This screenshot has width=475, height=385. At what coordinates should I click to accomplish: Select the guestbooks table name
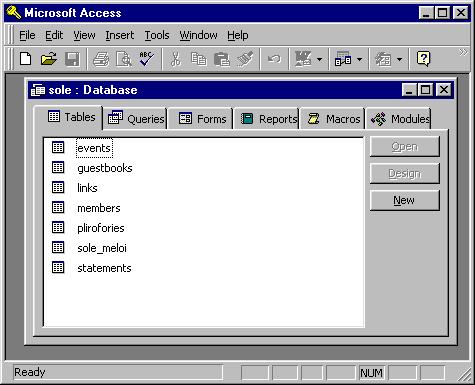(105, 168)
